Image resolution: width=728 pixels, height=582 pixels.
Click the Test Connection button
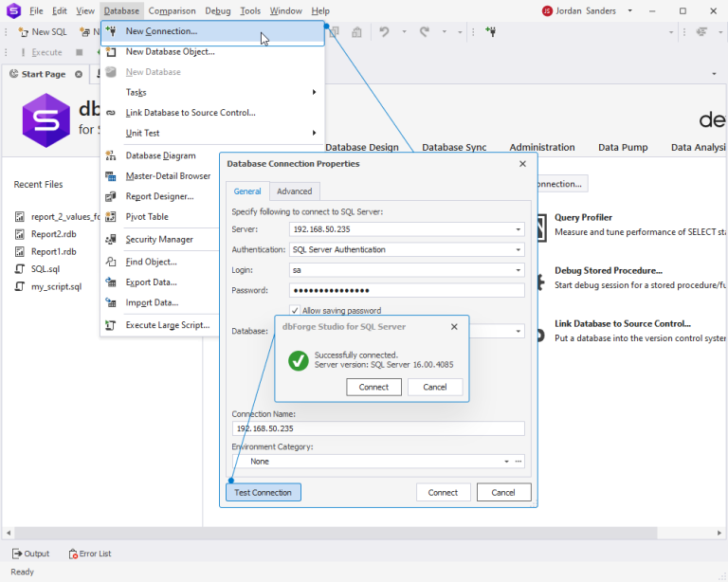(264, 493)
